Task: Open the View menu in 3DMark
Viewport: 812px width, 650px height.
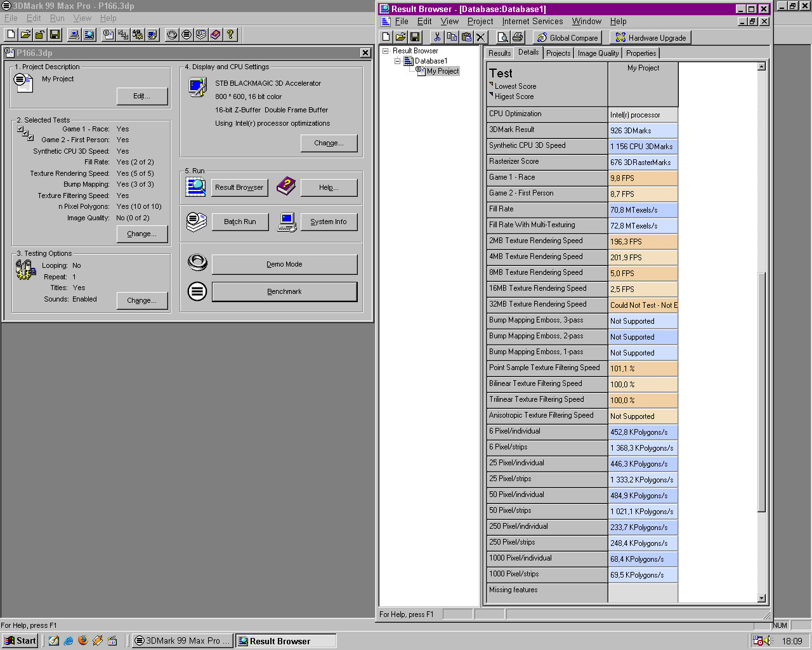Action: 82,18
